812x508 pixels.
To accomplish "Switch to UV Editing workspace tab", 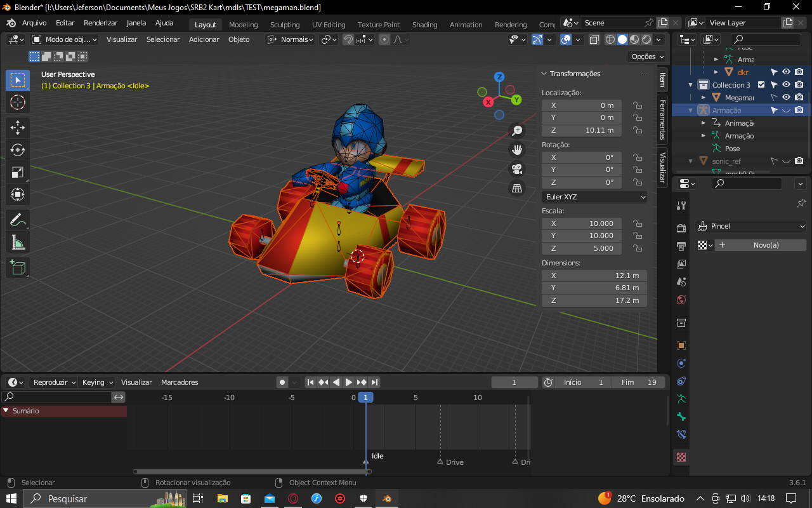I will click(x=329, y=24).
